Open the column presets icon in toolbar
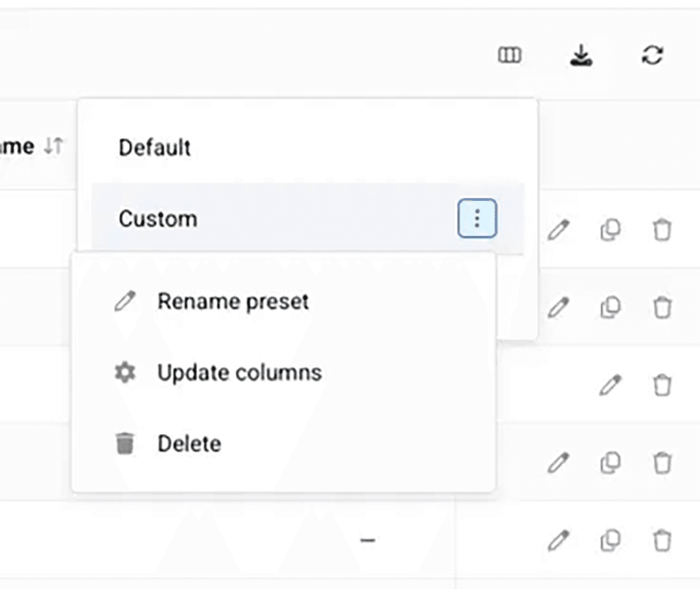This screenshot has height=589, width=700. (509, 55)
